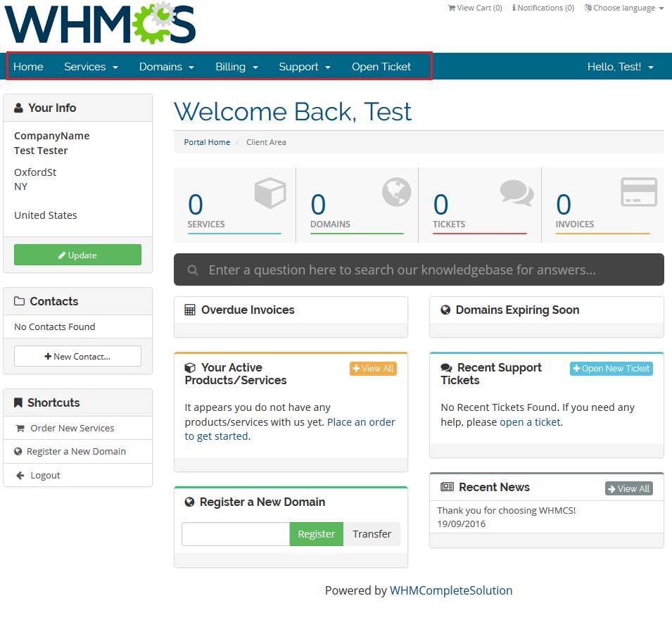
Task: Click the domains globe icon
Action: pyautogui.click(x=396, y=192)
